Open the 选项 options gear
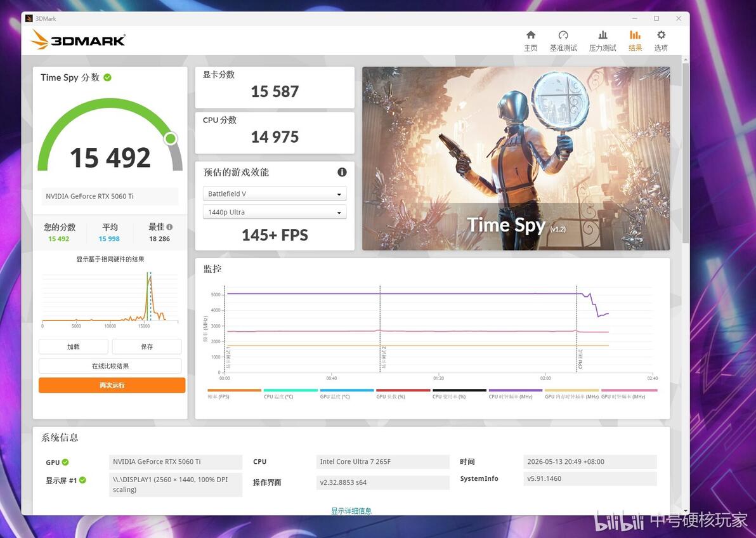756x538 pixels. [x=661, y=35]
